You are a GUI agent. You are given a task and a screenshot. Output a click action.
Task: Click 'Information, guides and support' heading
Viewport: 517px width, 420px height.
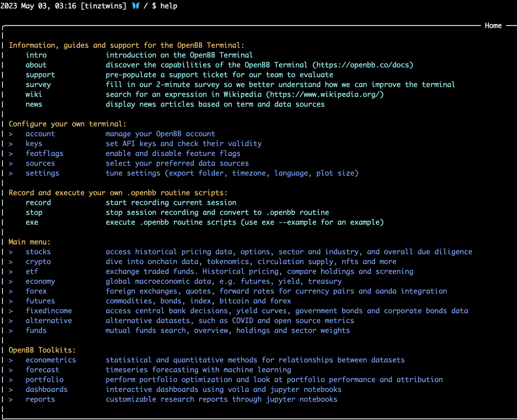point(126,45)
